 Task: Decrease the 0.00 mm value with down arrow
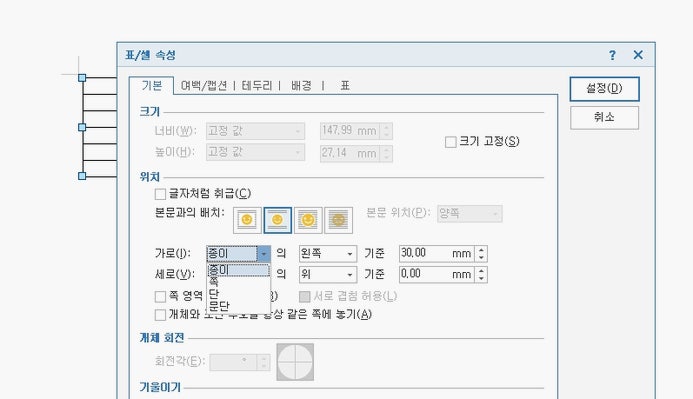click(481, 278)
